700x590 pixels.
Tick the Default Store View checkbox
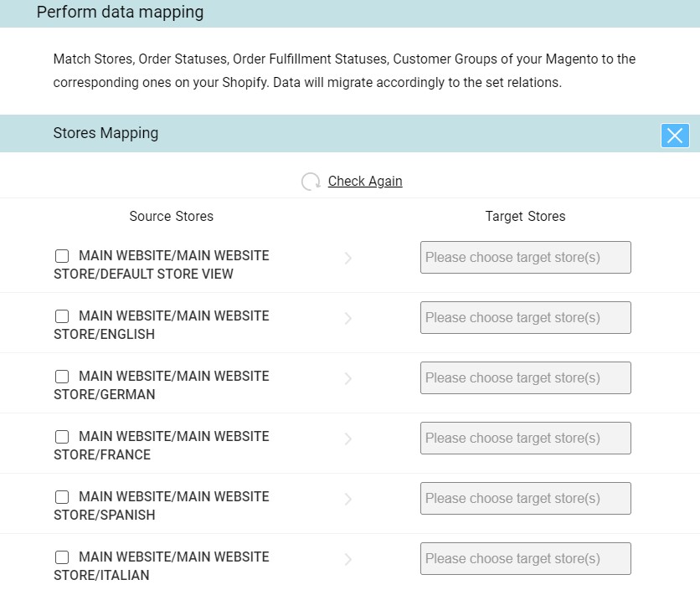[x=62, y=256]
